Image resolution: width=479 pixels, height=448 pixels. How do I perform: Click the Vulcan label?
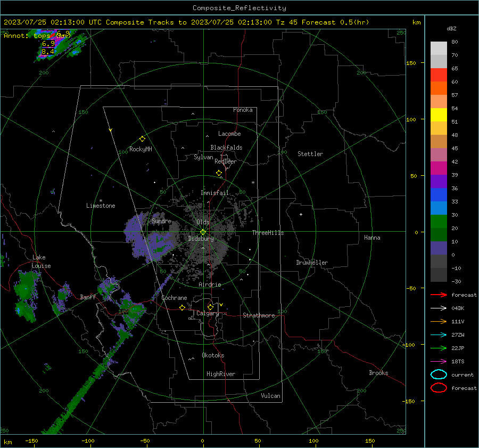pyautogui.click(x=270, y=396)
